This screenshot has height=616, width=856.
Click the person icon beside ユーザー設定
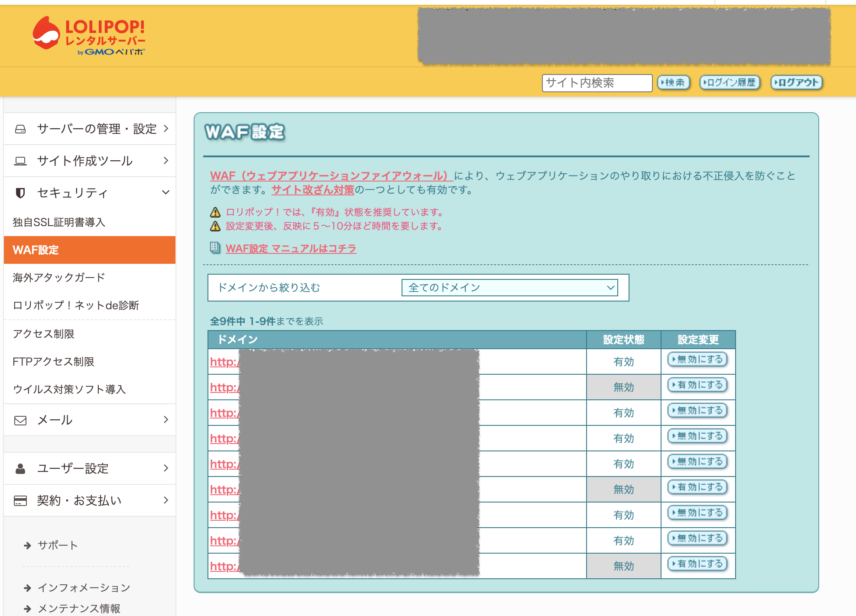[x=21, y=468]
